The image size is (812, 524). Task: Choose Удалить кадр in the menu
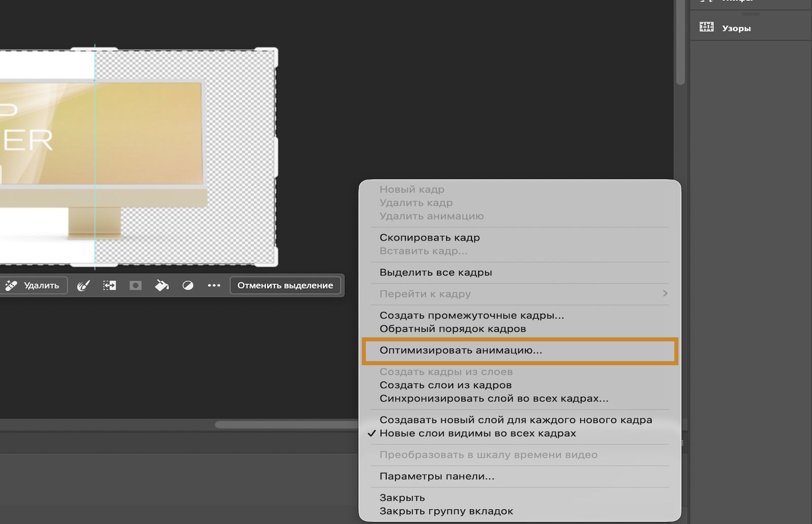tap(520, 202)
